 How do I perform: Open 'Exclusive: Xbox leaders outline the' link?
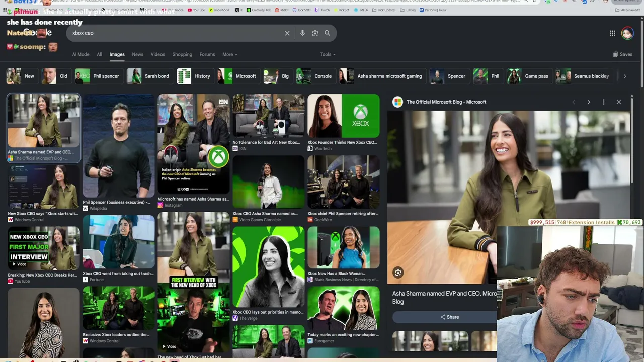coord(116,334)
